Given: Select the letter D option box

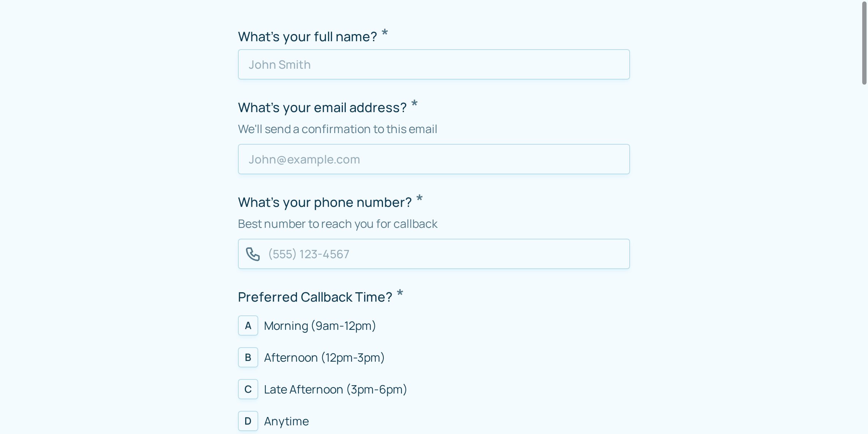Looking at the screenshot, I should pyautogui.click(x=248, y=421).
